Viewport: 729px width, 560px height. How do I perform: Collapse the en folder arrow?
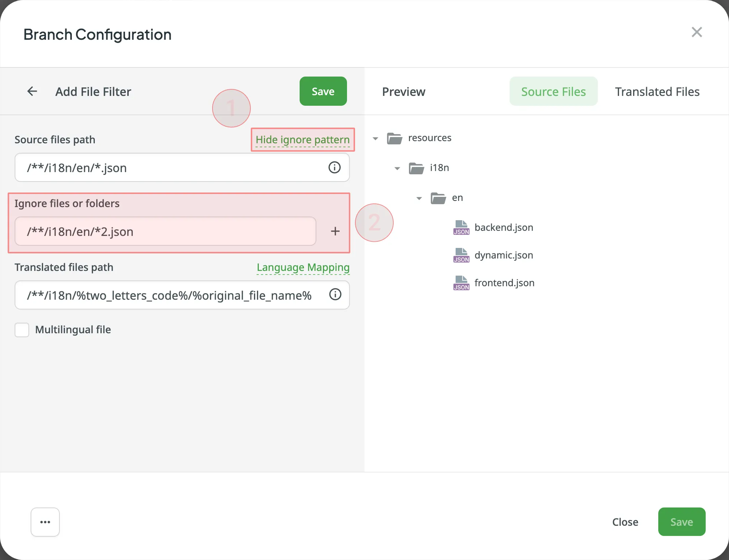point(419,198)
